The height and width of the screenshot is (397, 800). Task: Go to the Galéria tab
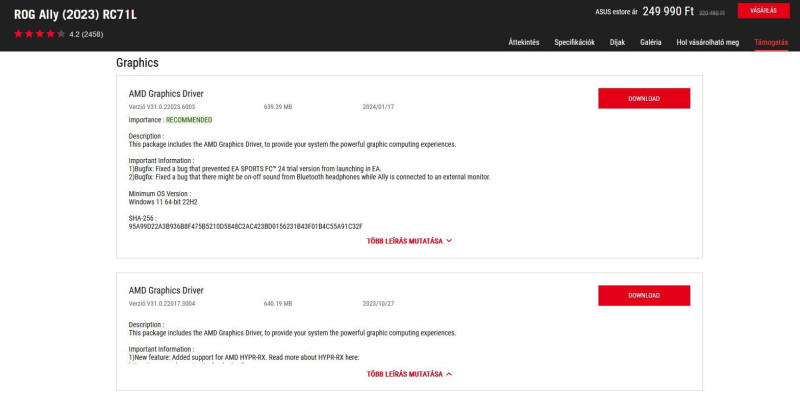[x=651, y=42]
